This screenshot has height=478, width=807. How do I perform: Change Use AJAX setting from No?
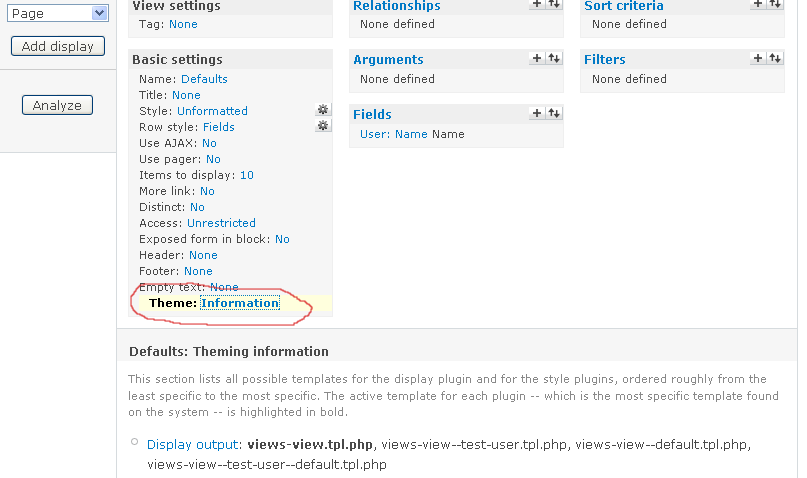point(209,143)
